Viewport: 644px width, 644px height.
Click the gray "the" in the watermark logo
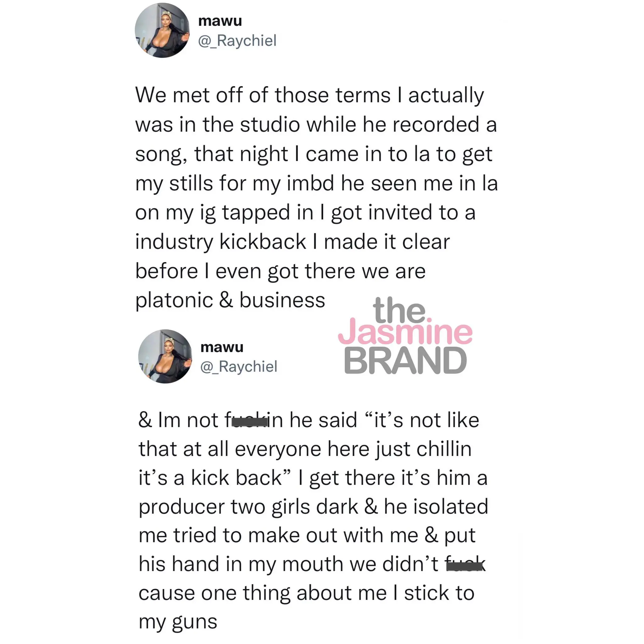(399, 310)
